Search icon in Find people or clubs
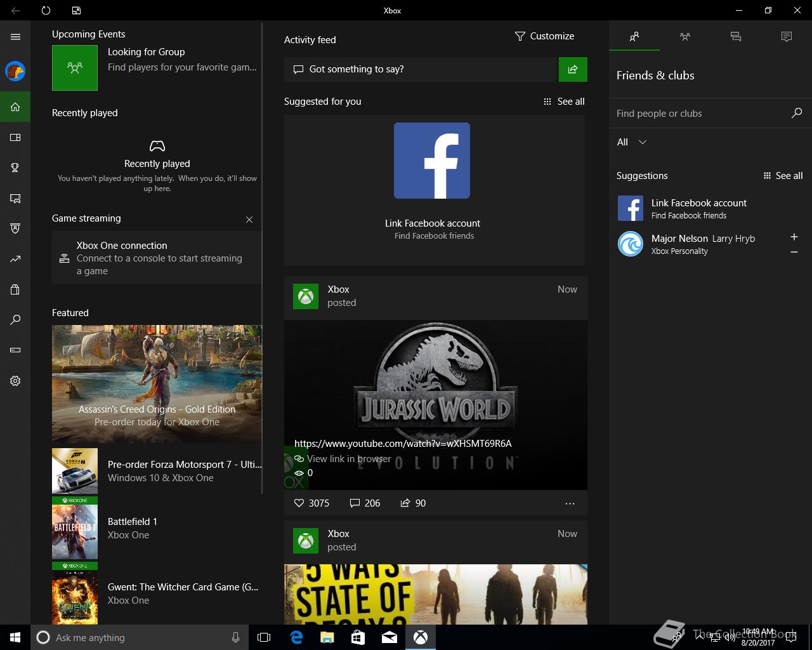812x650 pixels. pos(797,113)
